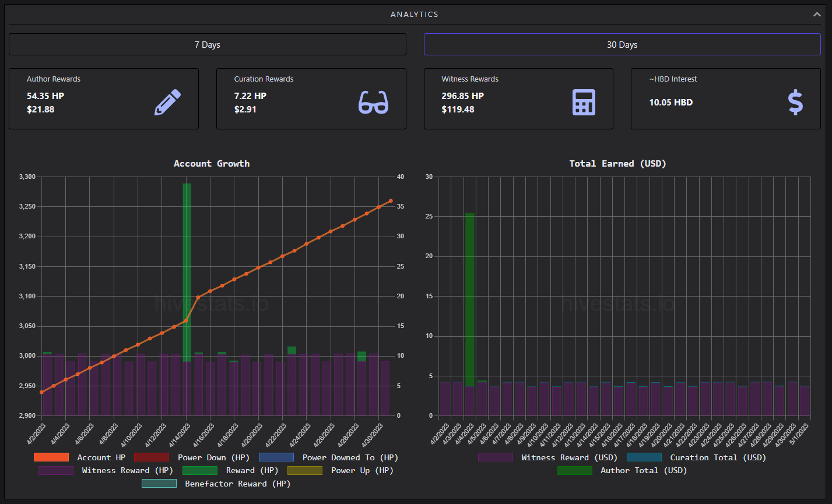Click the $21.88 author rewards value

41,109
